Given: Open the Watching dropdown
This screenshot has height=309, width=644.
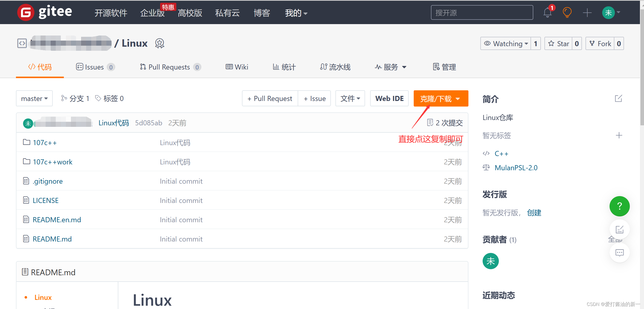Looking at the screenshot, I should pos(506,44).
